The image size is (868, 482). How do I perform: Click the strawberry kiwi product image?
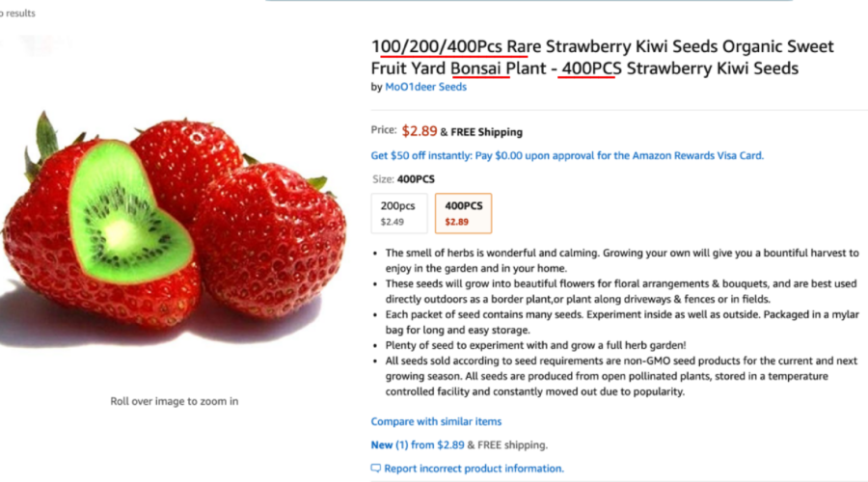click(172, 222)
